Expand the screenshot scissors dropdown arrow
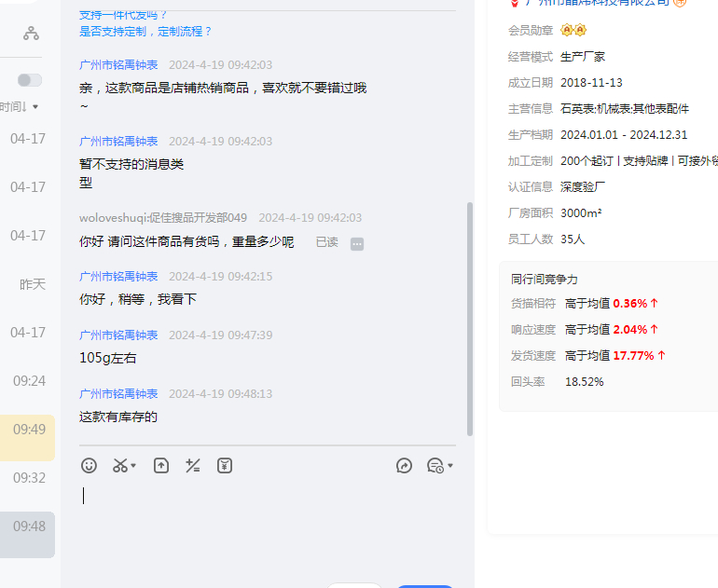The height and width of the screenshot is (588, 718). (x=134, y=466)
